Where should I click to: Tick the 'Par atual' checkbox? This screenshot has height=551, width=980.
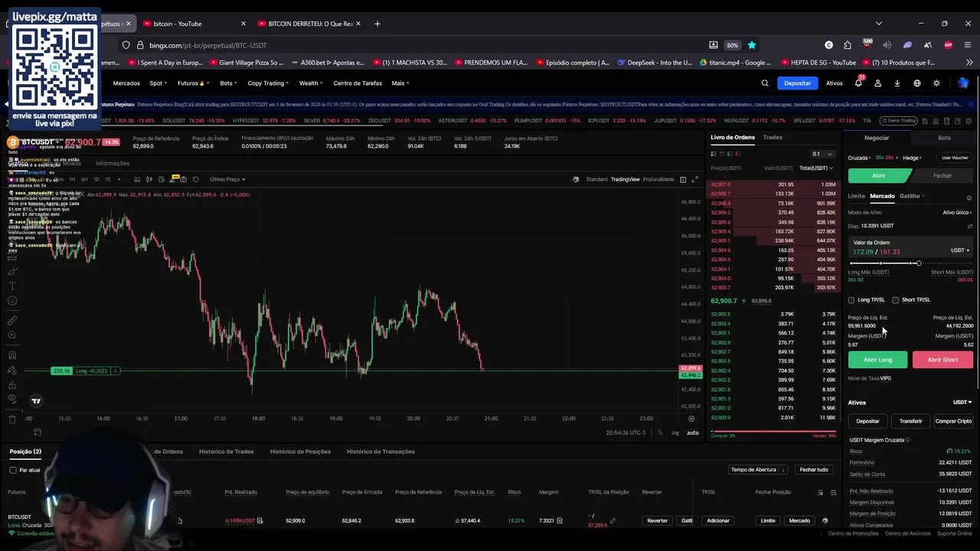click(13, 470)
